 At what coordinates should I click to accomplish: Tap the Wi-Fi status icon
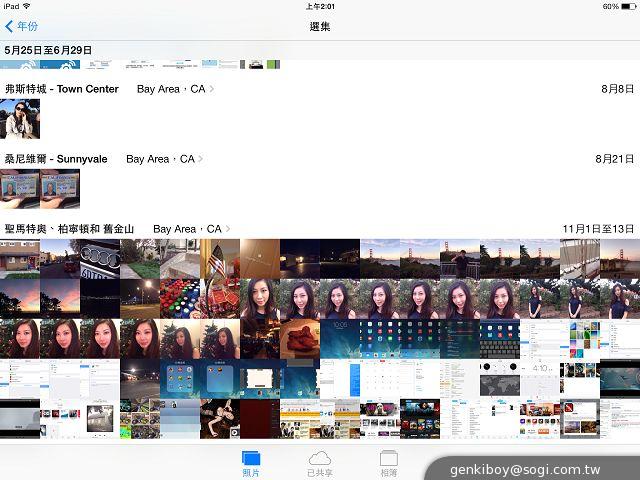click(27, 6)
